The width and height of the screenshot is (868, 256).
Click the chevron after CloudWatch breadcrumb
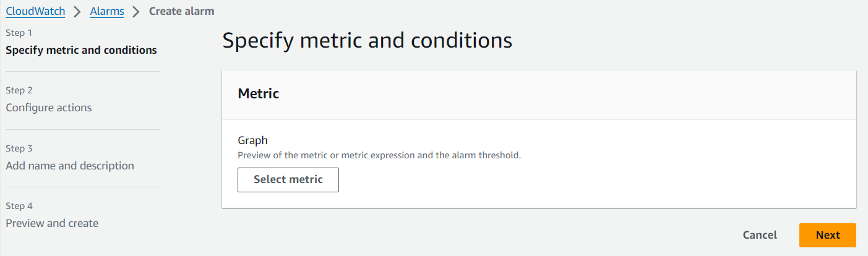pos(77,12)
